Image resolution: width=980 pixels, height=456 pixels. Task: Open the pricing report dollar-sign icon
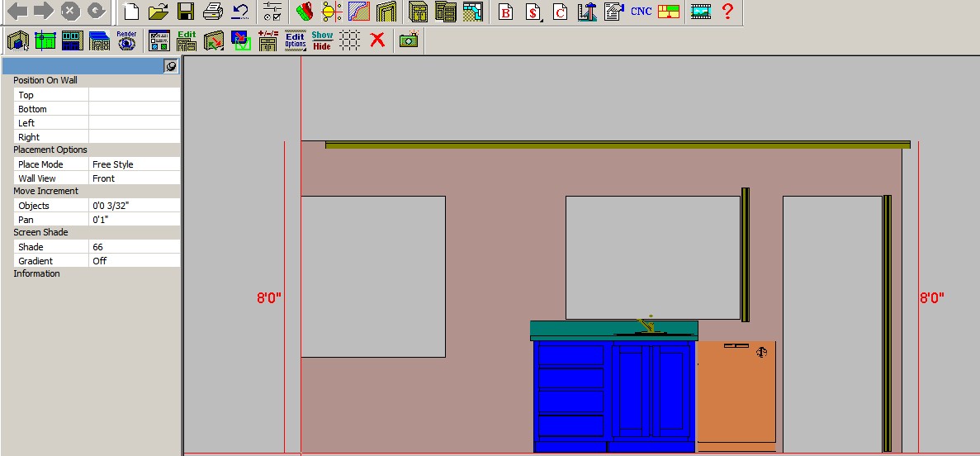click(x=534, y=12)
